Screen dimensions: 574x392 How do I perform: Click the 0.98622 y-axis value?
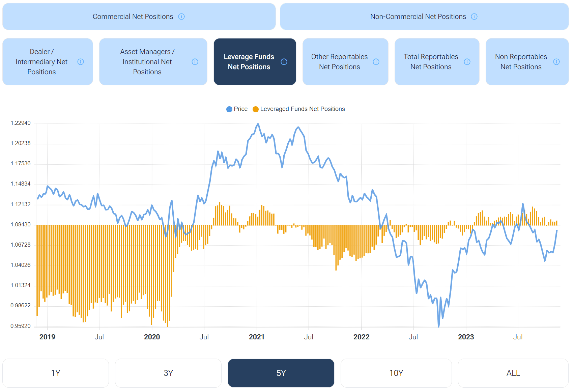point(21,306)
